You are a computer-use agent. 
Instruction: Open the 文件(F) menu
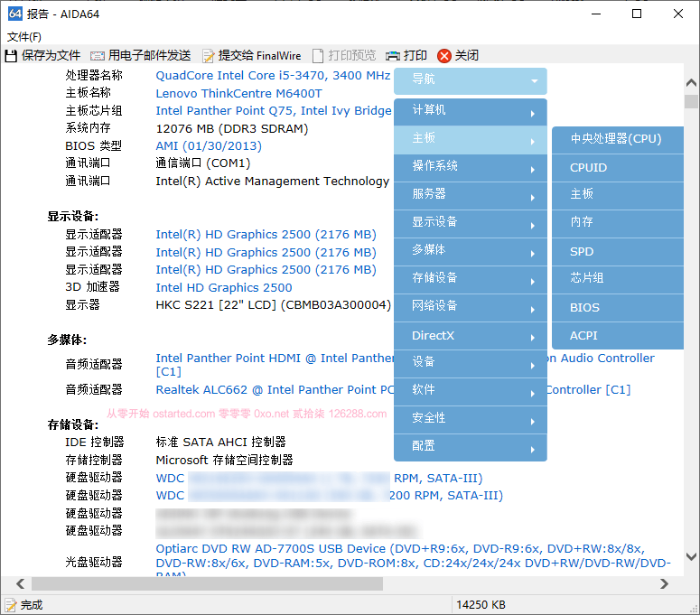(24, 37)
